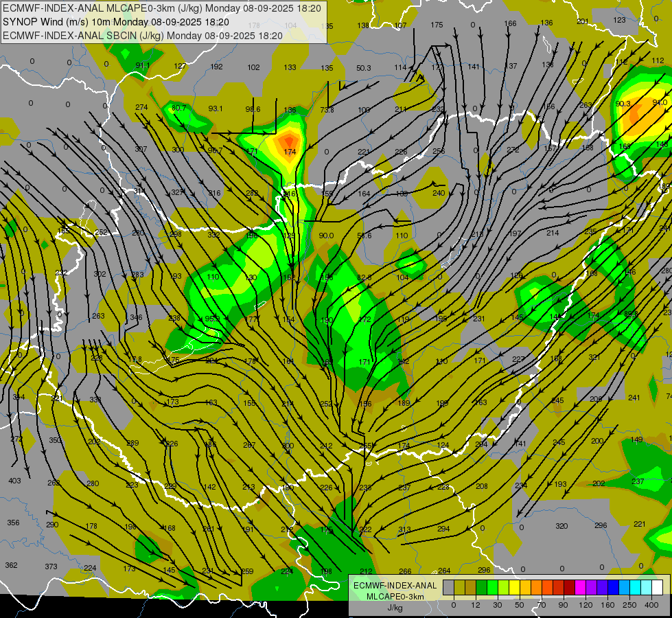Click legend scale tick label 30
The width and height of the screenshot is (672, 618).
click(498, 606)
